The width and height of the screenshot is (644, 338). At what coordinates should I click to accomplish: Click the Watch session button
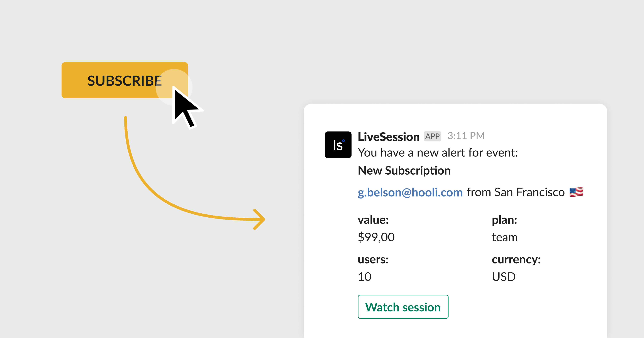tap(403, 307)
